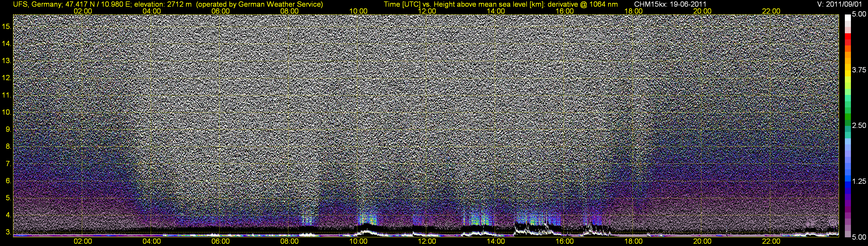
Task: Click the top axis time label 10:00
Action: pos(358,11)
